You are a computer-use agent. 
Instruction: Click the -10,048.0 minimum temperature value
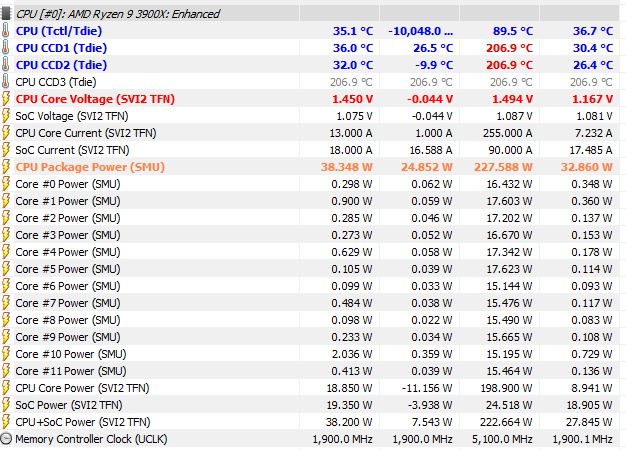(x=421, y=31)
